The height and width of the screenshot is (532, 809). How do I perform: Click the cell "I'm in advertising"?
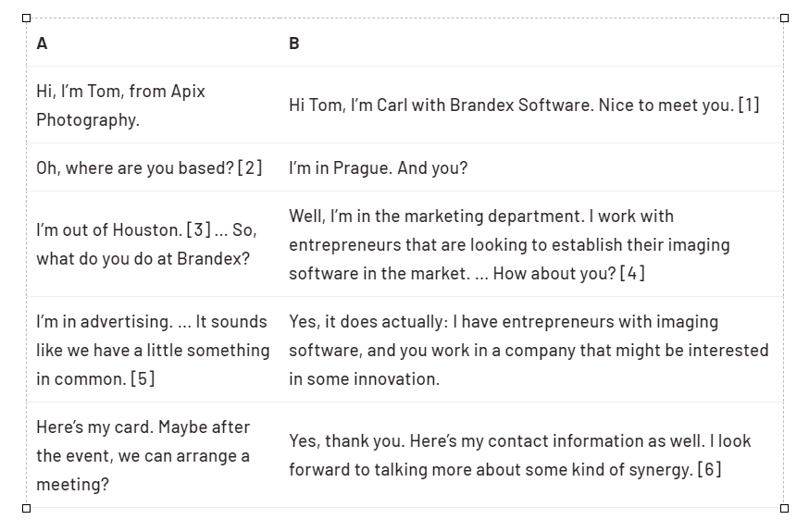pos(153,350)
